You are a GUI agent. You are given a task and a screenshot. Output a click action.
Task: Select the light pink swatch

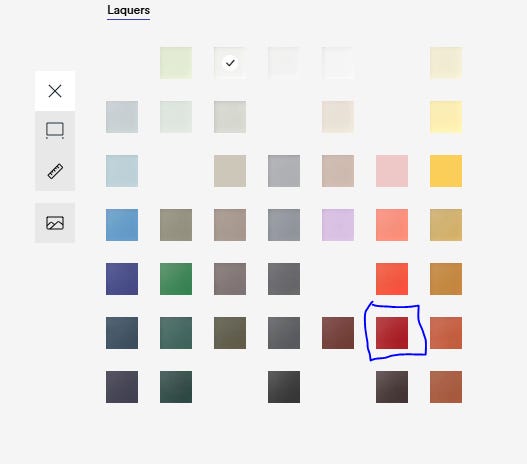tap(392, 171)
